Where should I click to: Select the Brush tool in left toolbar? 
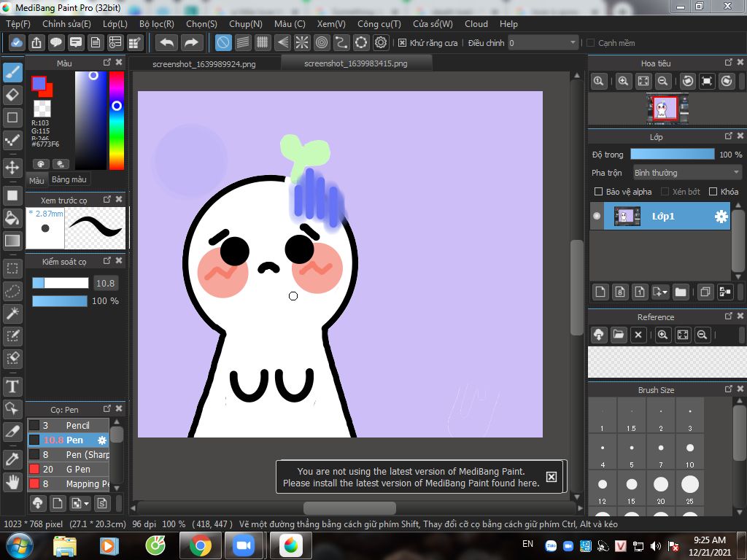point(13,72)
